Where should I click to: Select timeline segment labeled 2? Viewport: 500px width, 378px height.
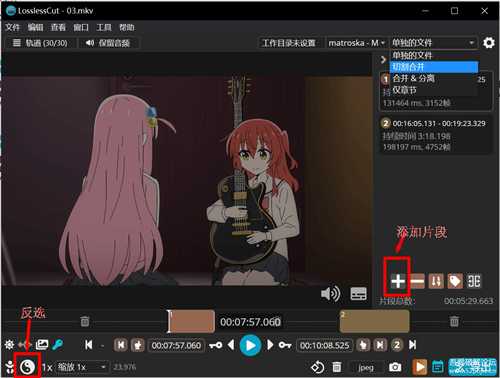[x=374, y=321]
